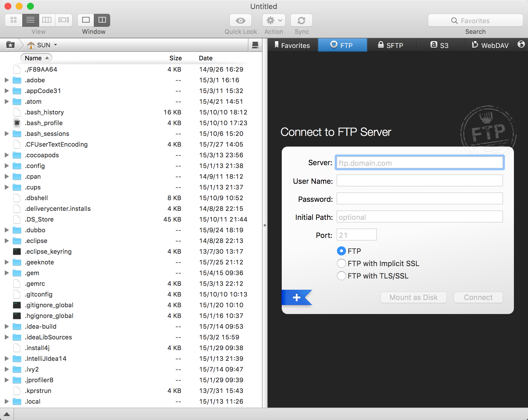Switch to single pane window layout
The height and width of the screenshot is (420, 528).
tap(86, 20)
